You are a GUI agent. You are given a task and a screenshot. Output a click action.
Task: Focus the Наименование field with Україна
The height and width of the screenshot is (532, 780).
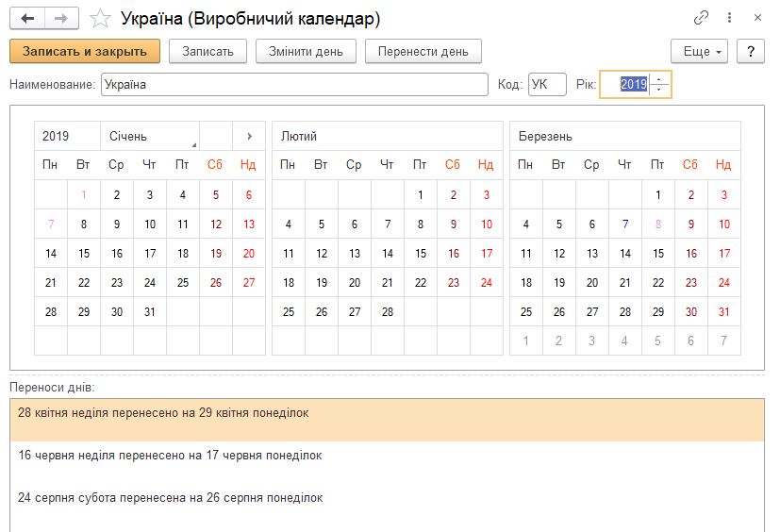coord(294,84)
